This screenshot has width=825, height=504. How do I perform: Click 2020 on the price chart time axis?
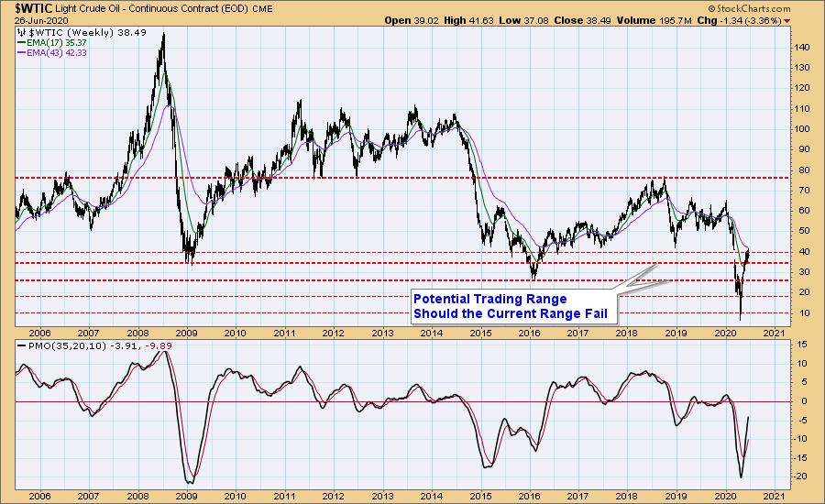[x=724, y=333]
